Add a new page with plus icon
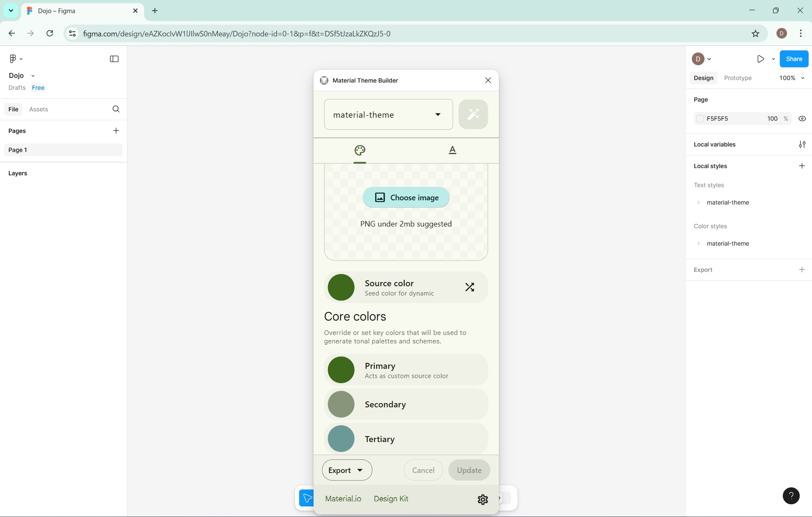The height and width of the screenshot is (517, 812). tap(116, 131)
